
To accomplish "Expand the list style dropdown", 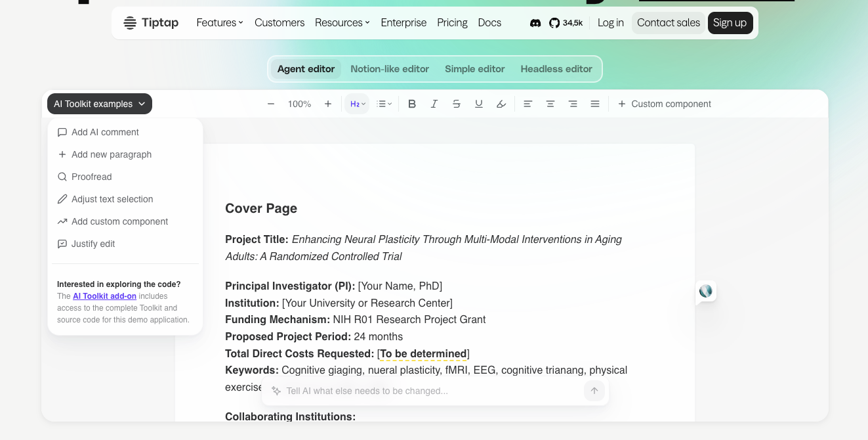I will pos(384,103).
